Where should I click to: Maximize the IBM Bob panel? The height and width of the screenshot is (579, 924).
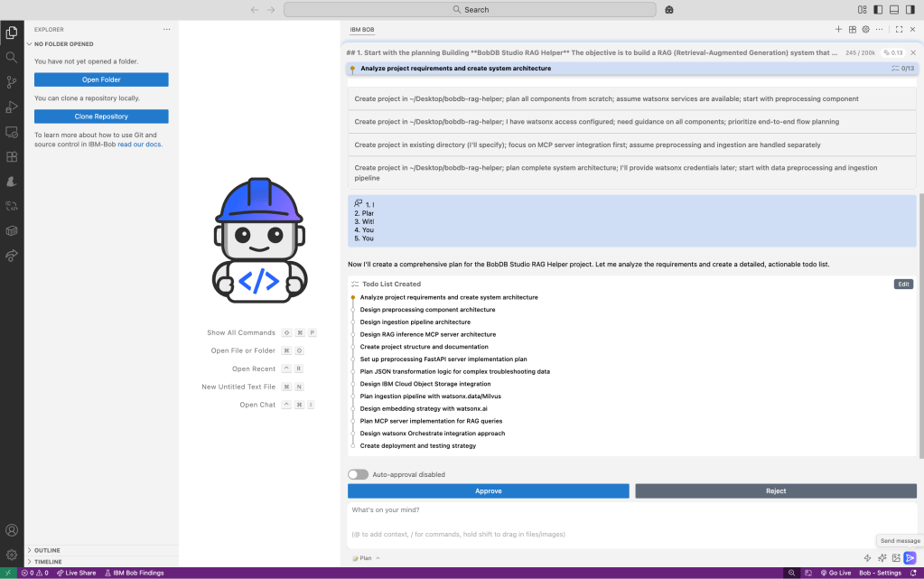tap(899, 29)
